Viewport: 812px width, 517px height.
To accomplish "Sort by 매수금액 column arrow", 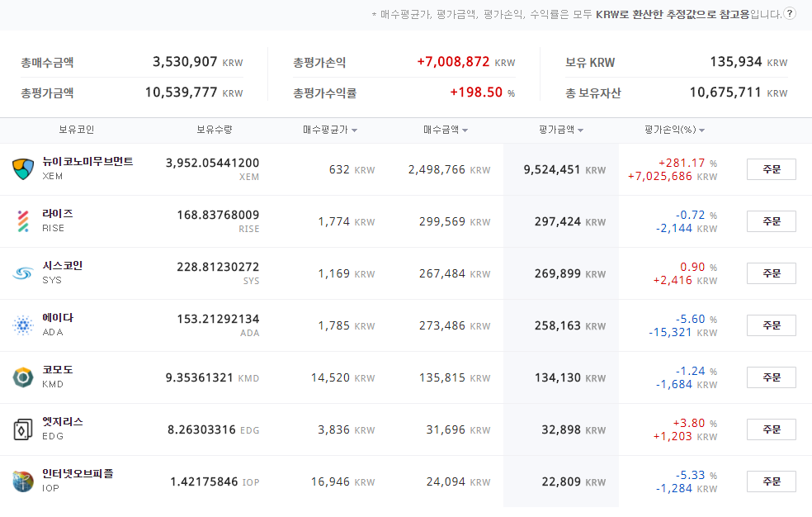I will 465,130.
